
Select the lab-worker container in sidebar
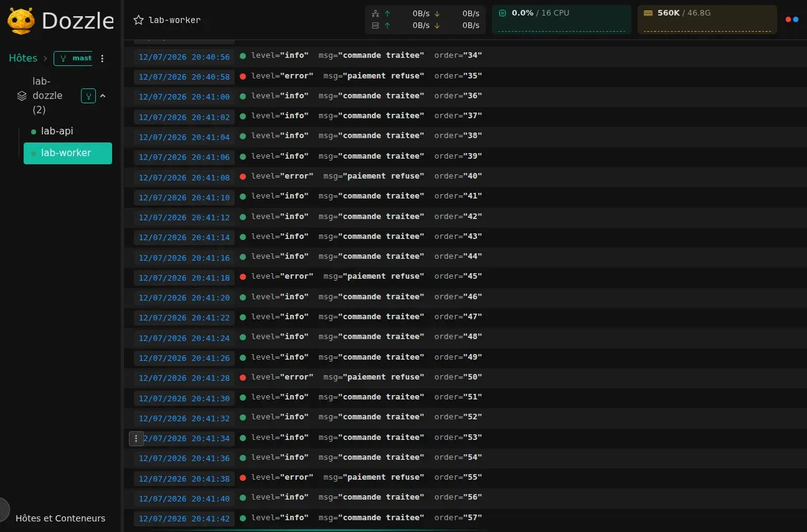(x=68, y=153)
